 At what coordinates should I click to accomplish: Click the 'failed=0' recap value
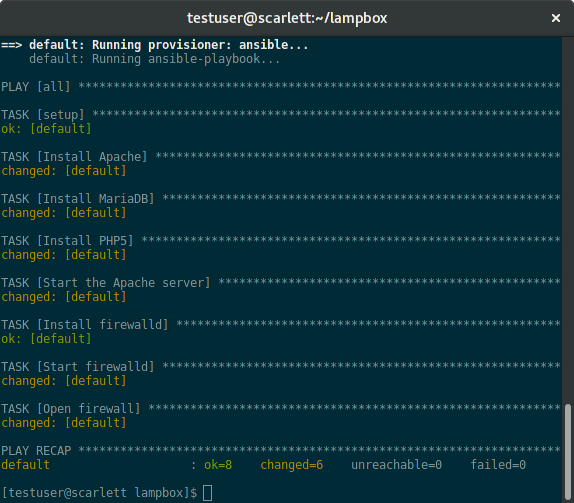tap(498, 465)
